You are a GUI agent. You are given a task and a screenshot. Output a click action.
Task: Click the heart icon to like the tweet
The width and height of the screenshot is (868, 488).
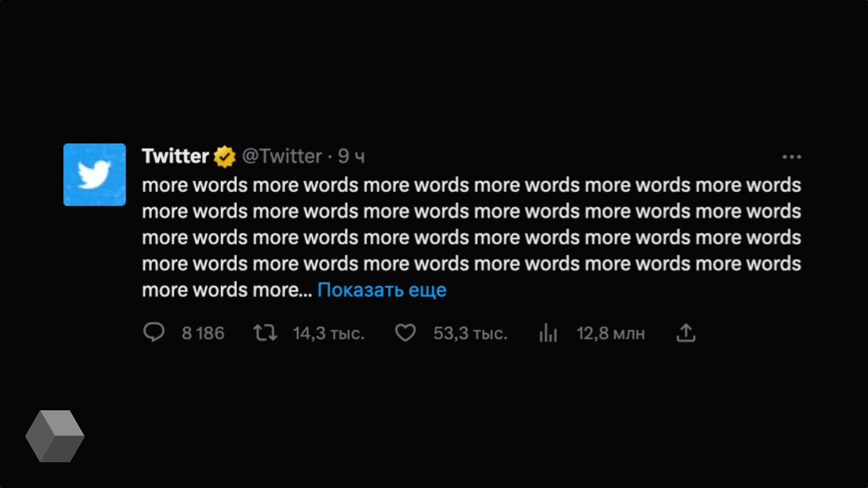(406, 333)
